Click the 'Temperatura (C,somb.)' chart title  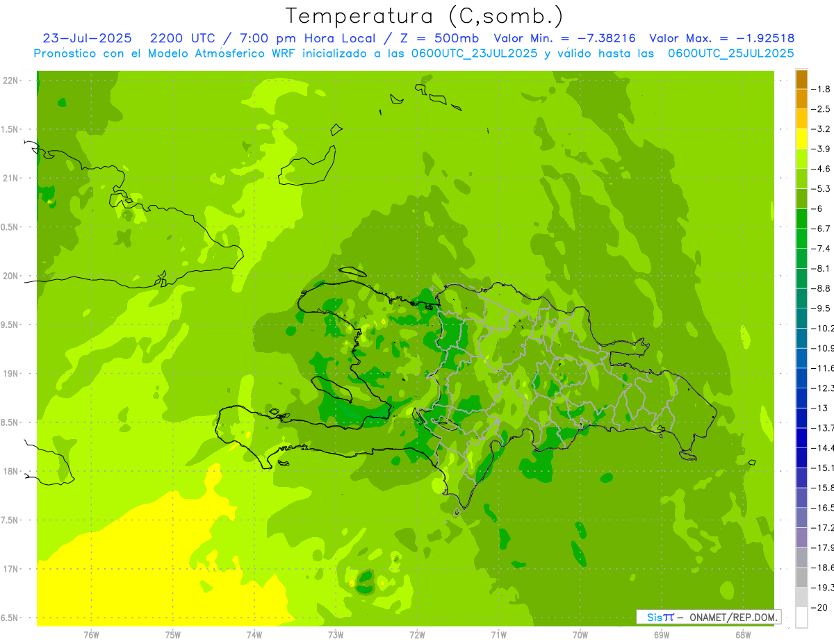tap(424, 16)
